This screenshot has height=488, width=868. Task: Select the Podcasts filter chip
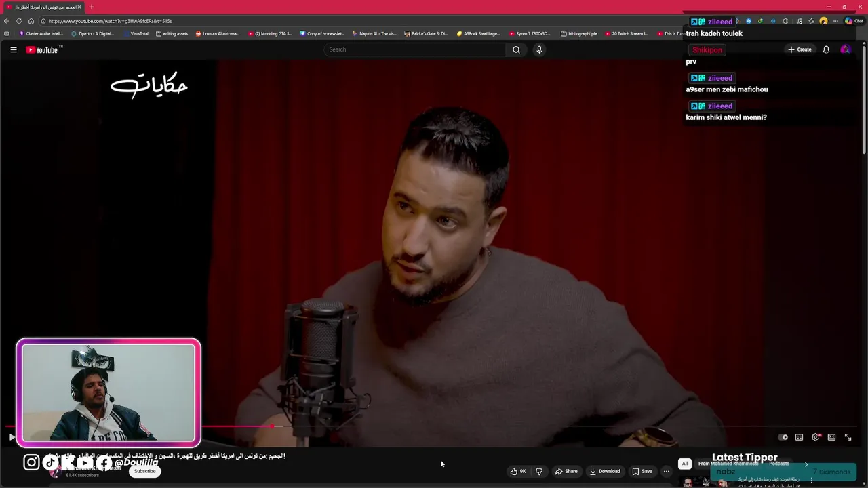tap(778, 464)
